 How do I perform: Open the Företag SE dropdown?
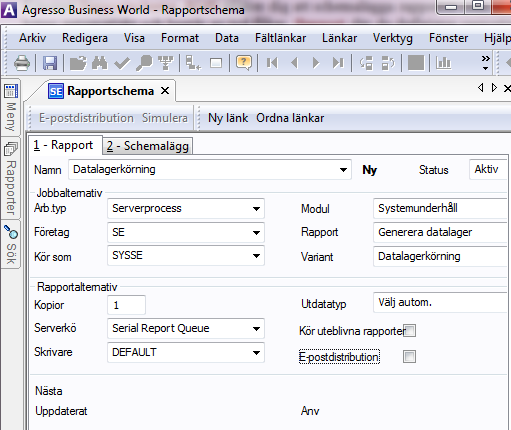coord(256,233)
